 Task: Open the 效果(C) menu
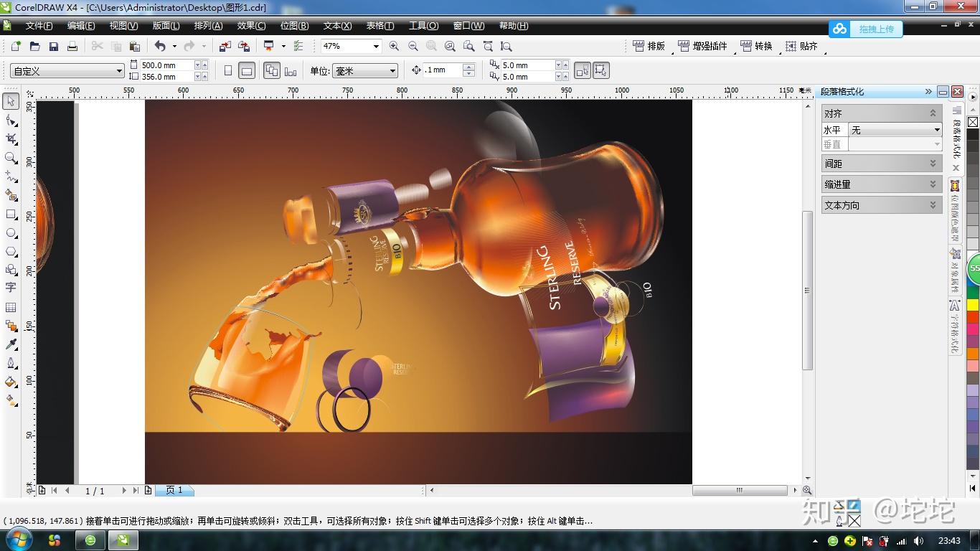(251, 26)
